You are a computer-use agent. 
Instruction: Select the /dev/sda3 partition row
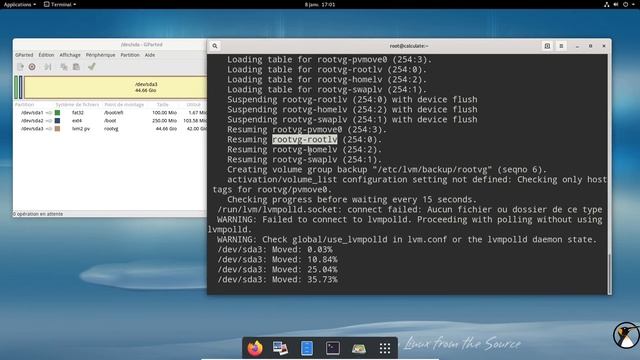110,129
